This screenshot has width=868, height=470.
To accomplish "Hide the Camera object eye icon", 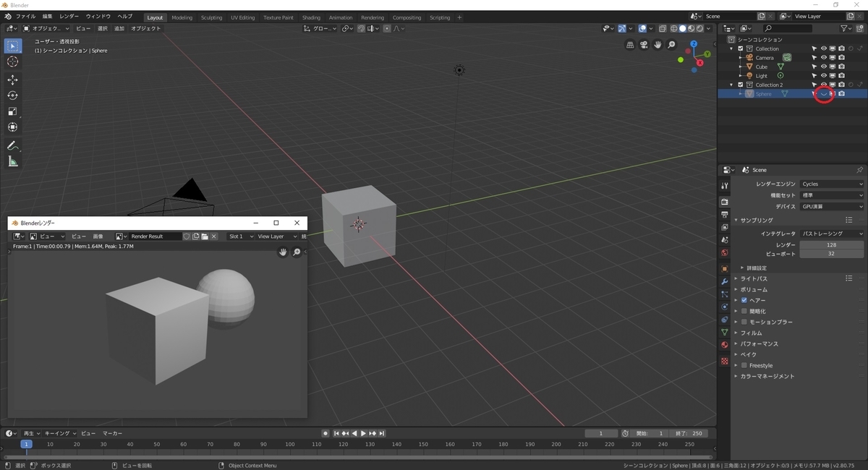I will [824, 58].
